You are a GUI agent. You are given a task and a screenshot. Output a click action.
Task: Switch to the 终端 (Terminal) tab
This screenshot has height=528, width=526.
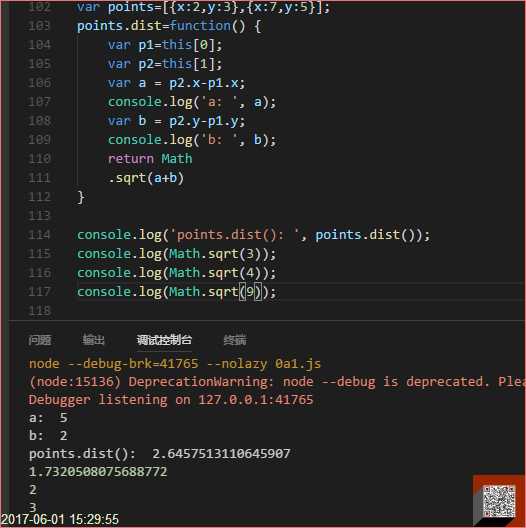(235, 340)
